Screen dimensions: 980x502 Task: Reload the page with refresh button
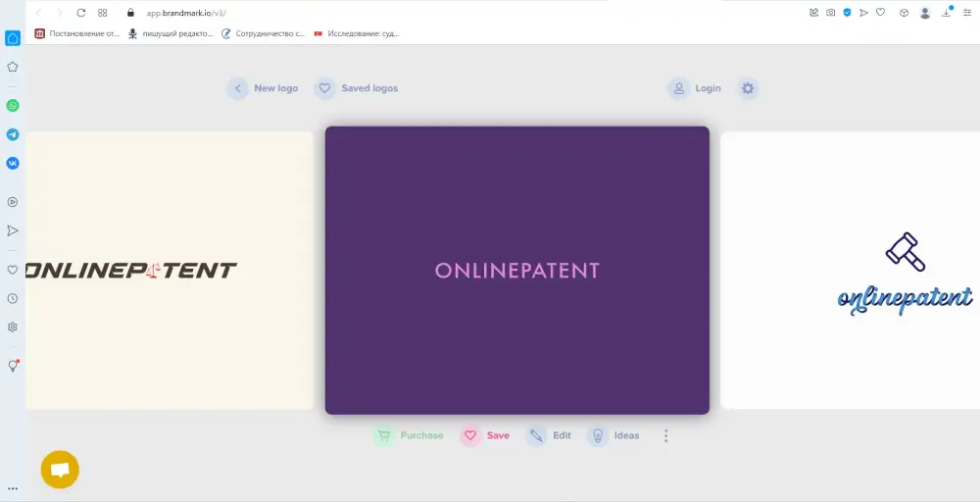click(80, 13)
